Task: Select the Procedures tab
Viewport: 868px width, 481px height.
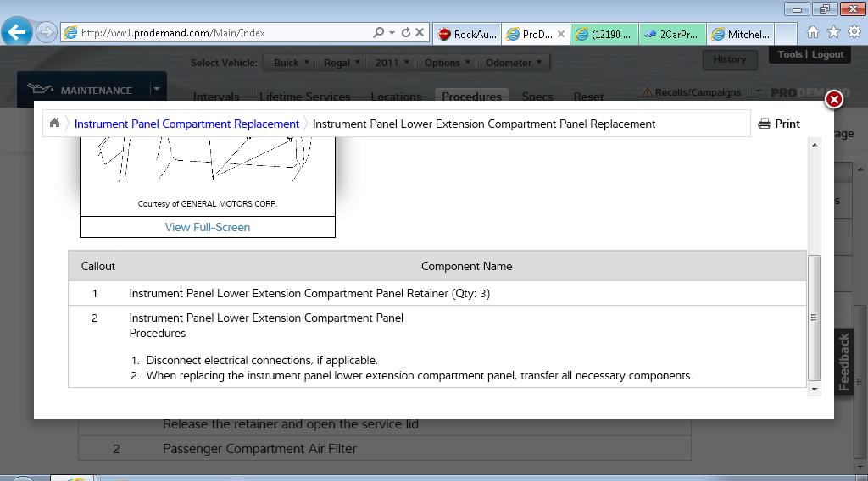Action: pyautogui.click(x=471, y=96)
